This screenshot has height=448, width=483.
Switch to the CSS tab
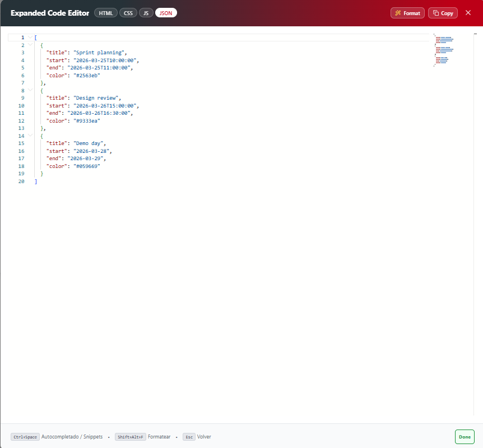[x=128, y=13]
